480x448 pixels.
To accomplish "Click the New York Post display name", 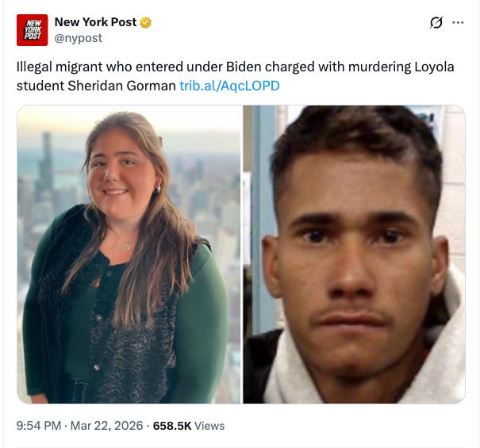I will point(95,22).
